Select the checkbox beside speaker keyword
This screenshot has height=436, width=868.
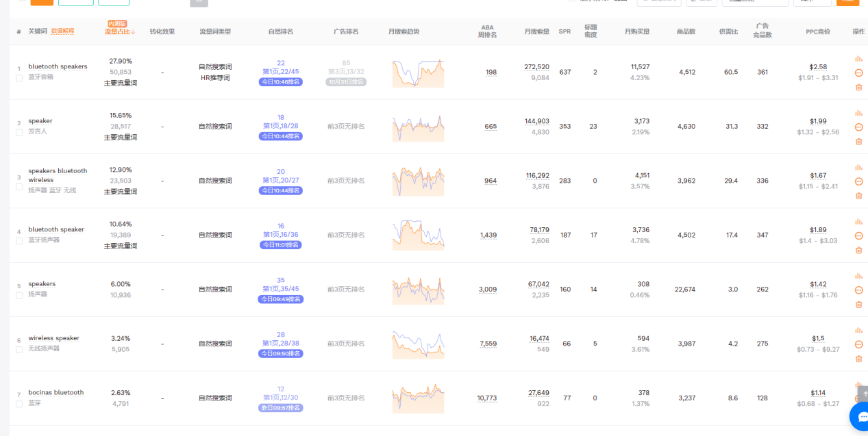point(19,132)
